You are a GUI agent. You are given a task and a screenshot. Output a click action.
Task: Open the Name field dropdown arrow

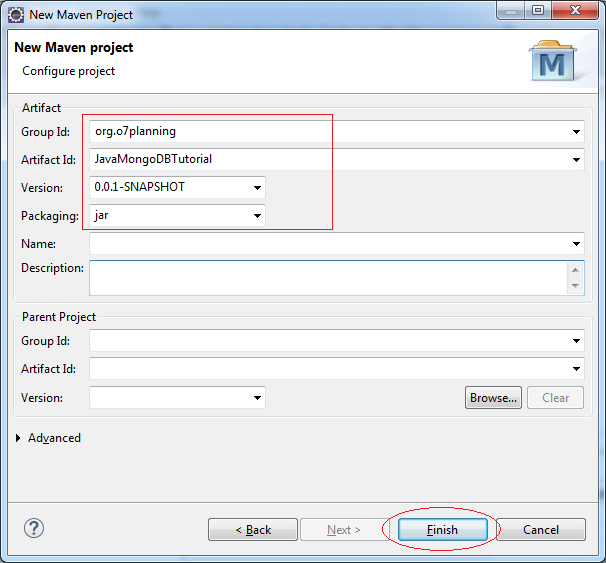[576, 244]
